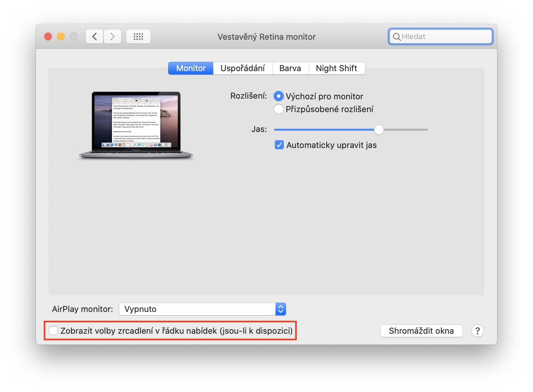
Task: Enable Zobrazit volby zrcadlení v řádku nabídek
Action: pos(53,331)
